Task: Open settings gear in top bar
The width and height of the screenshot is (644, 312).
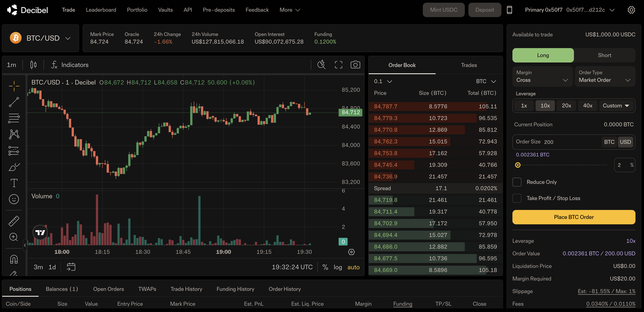Action: tap(631, 10)
